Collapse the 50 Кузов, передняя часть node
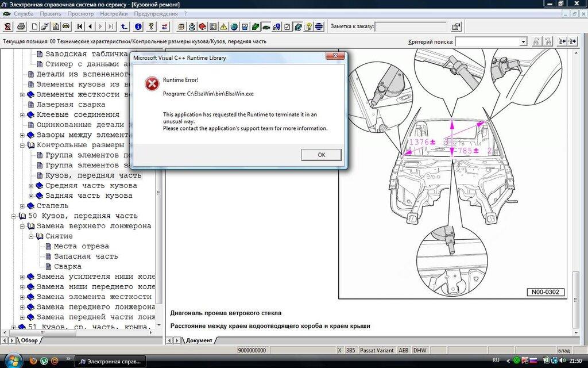 tap(14, 216)
